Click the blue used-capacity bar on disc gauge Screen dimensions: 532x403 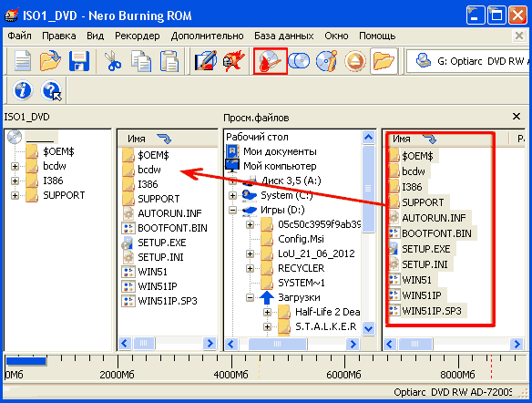click(x=26, y=360)
